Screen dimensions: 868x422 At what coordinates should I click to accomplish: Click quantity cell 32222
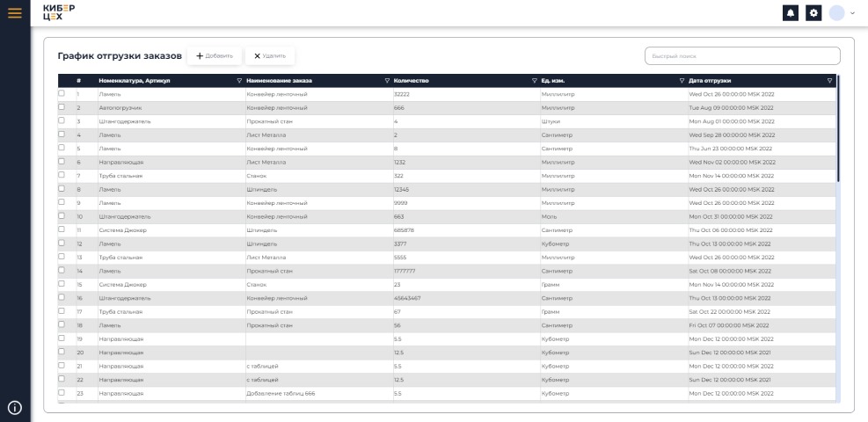(x=467, y=95)
